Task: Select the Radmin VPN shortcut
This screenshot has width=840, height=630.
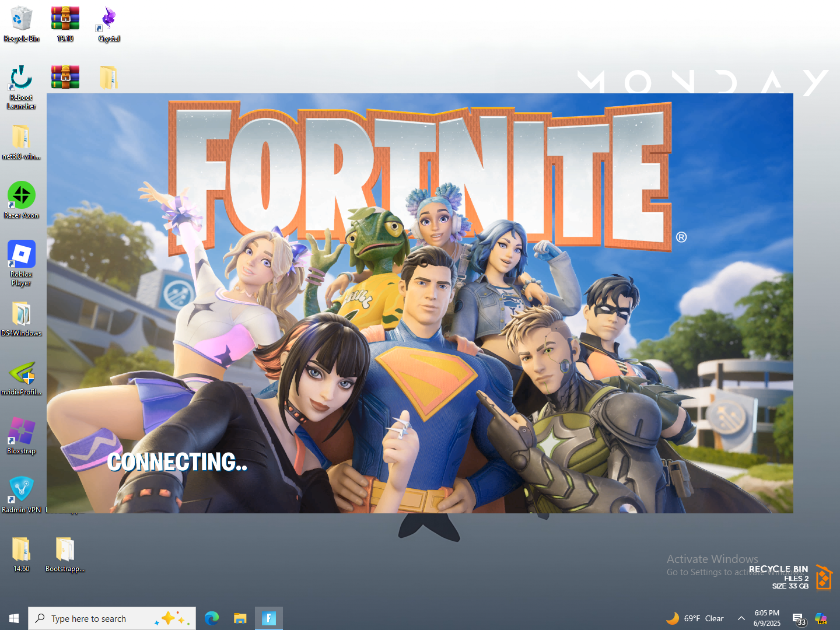Action: coord(22,495)
